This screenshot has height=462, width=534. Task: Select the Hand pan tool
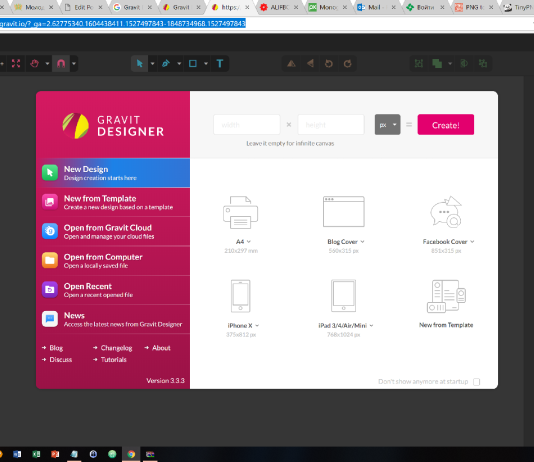(34, 64)
